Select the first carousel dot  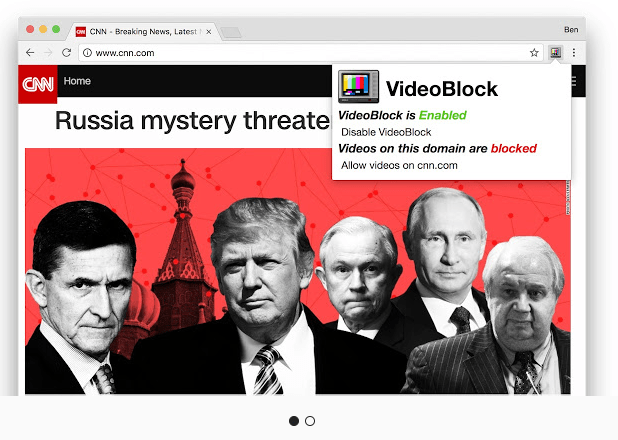[294, 421]
